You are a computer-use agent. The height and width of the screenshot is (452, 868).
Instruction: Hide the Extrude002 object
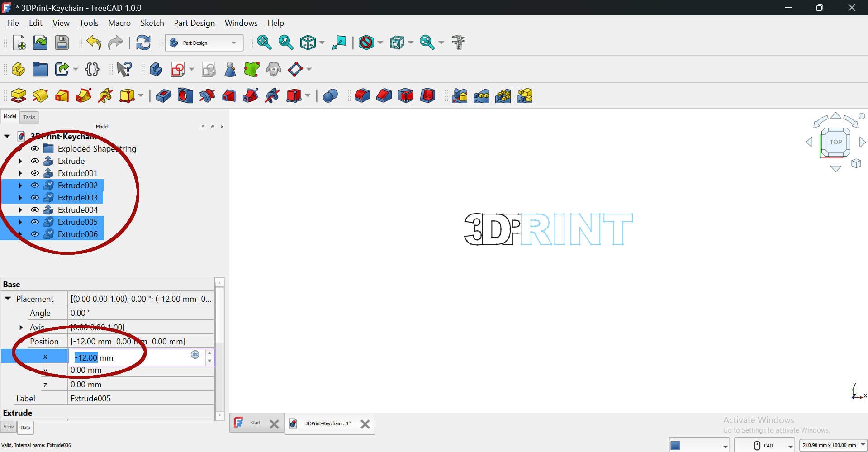(x=35, y=185)
